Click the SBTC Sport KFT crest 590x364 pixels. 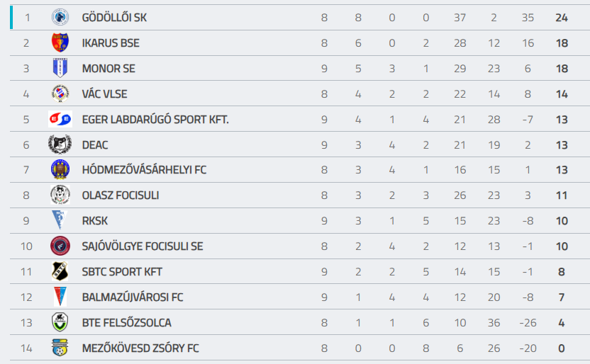point(60,271)
